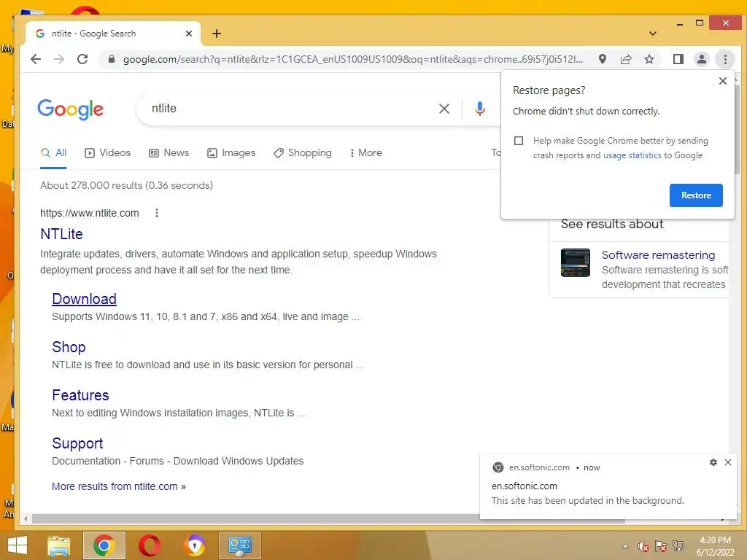Viewport: 747px width, 560px height.
Task: Open a new tab with the plus icon
Action: 216,34
